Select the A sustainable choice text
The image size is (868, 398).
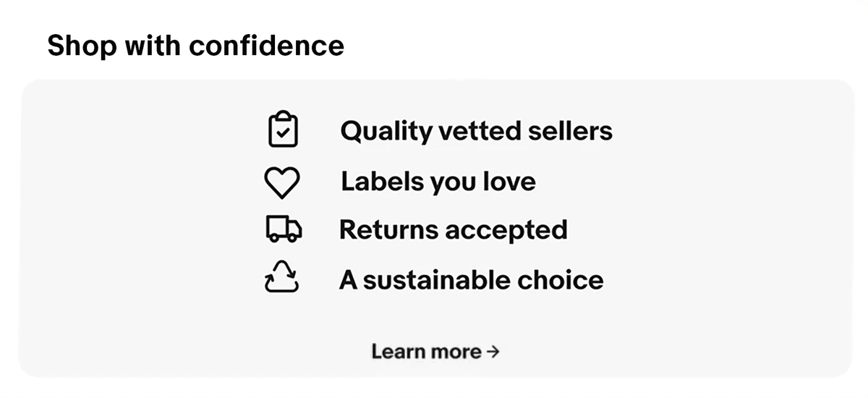471,280
